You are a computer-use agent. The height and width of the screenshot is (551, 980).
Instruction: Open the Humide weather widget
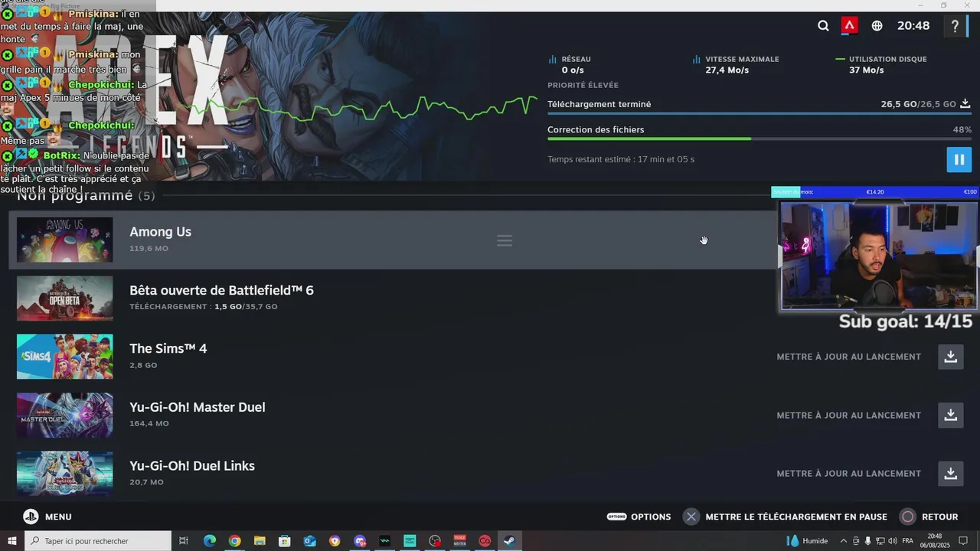[807, 541]
